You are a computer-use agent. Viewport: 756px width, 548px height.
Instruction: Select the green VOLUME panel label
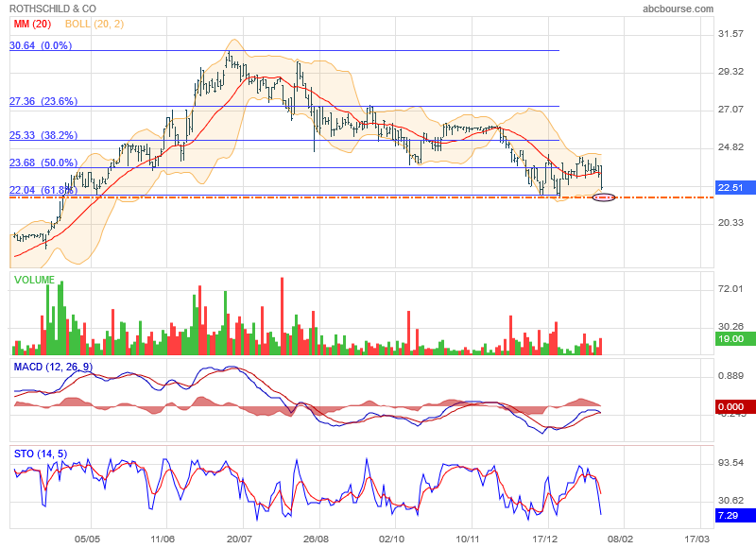coord(34,280)
